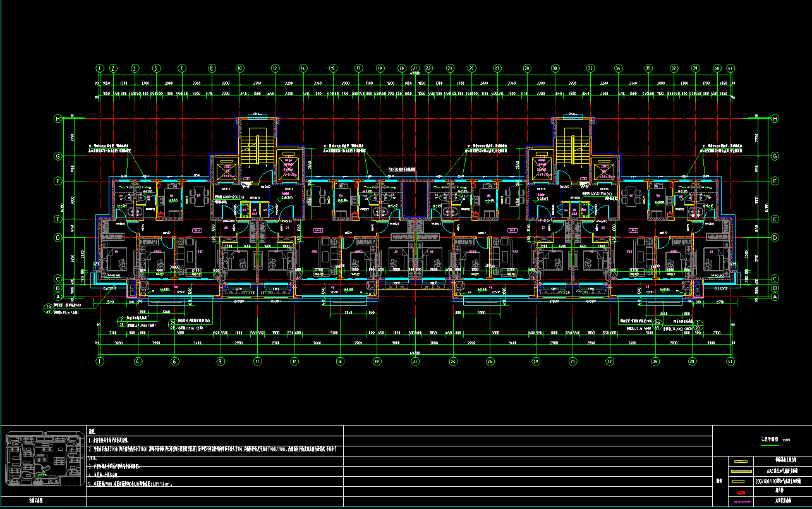The image size is (812, 509).
Task: Select axis bubble 16 below the plan
Action: click(x=340, y=361)
